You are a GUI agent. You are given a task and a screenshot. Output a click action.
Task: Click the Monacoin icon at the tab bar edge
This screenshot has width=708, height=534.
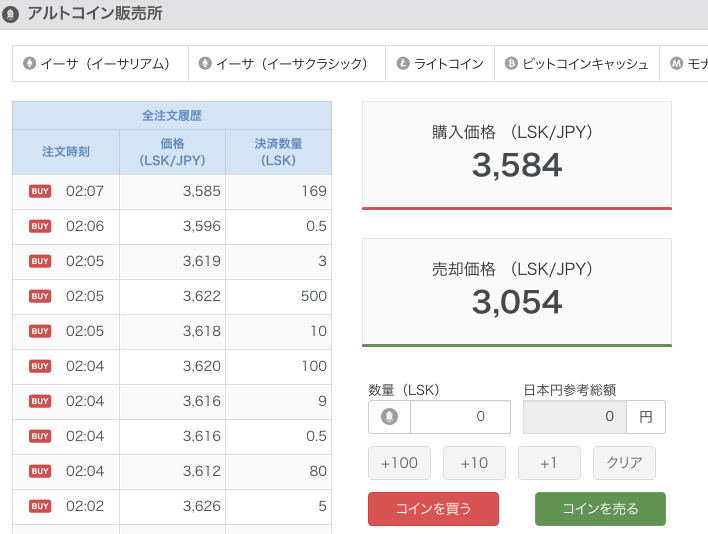(x=677, y=63)
